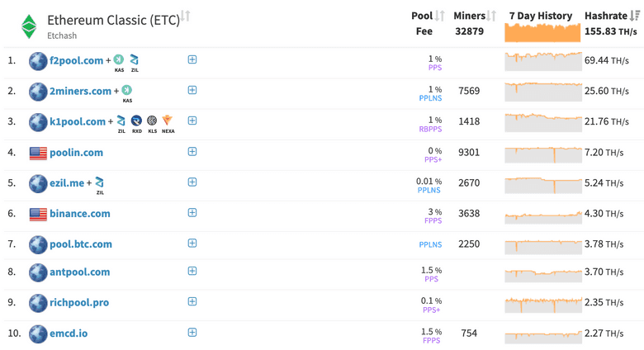Expand the emcd.io pool row
The image size is (644, 350).
192,333
